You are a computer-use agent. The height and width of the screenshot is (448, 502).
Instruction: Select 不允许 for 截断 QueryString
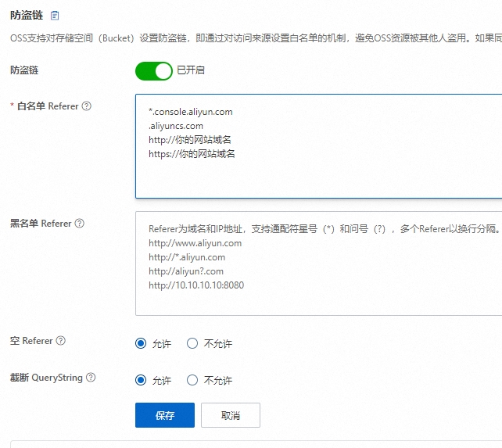[x=192, y=380]
